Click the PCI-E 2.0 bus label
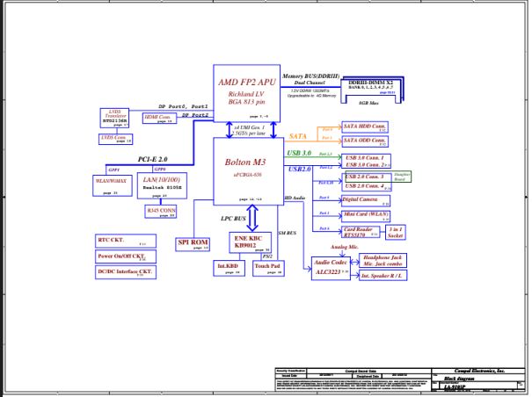The image size is (532, 397). pos(152,159)
